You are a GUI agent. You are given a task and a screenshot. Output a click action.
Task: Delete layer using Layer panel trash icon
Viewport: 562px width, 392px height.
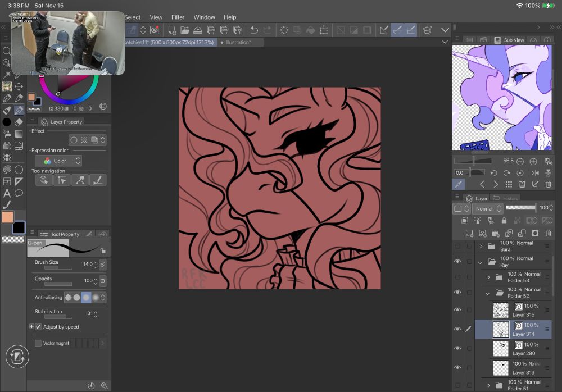[x=547, y=233]
